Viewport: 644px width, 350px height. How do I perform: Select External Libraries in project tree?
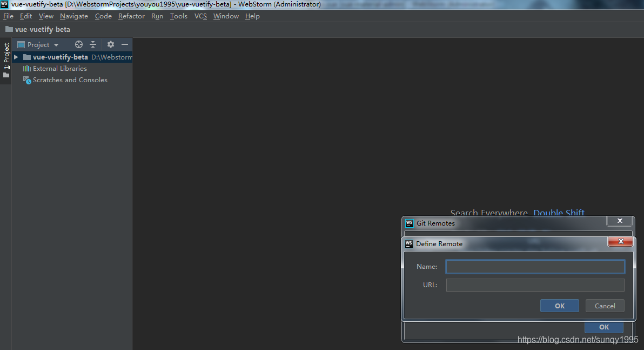tap(60, 69)
